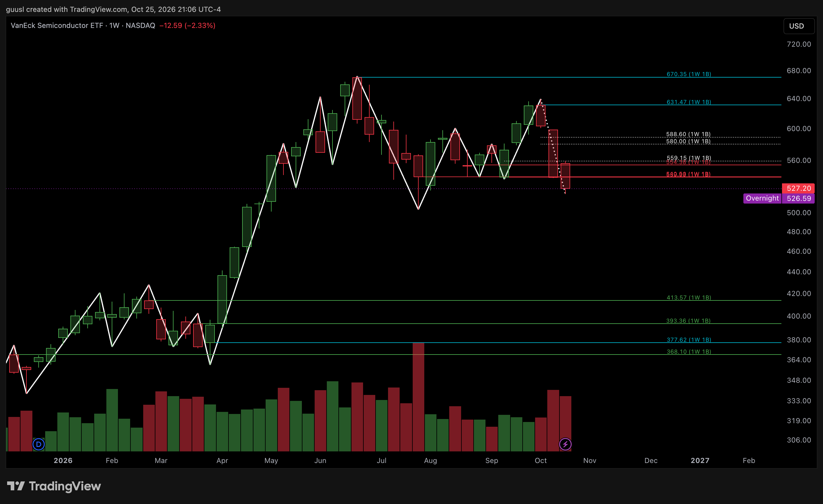Select the 393.36 (1W 1B) level label
Image resolution: width=823 pixels, height=504 pixels.
coord(688,321)
